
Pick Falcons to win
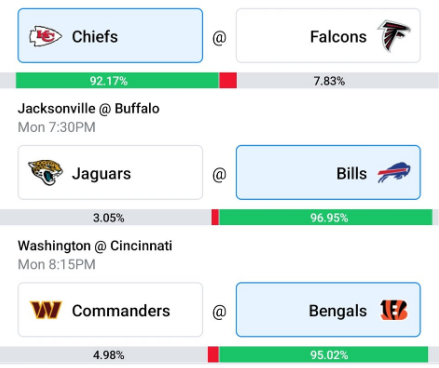(x=328, y=36)
